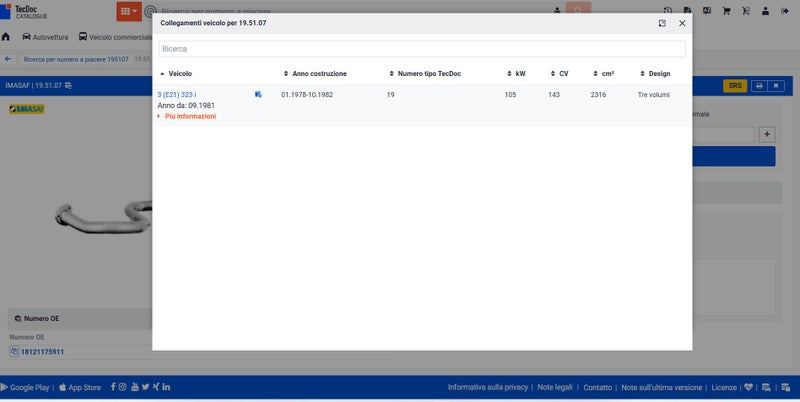Sort the table by Veicolo column
The image size is (800, 402).
[180, 74]
